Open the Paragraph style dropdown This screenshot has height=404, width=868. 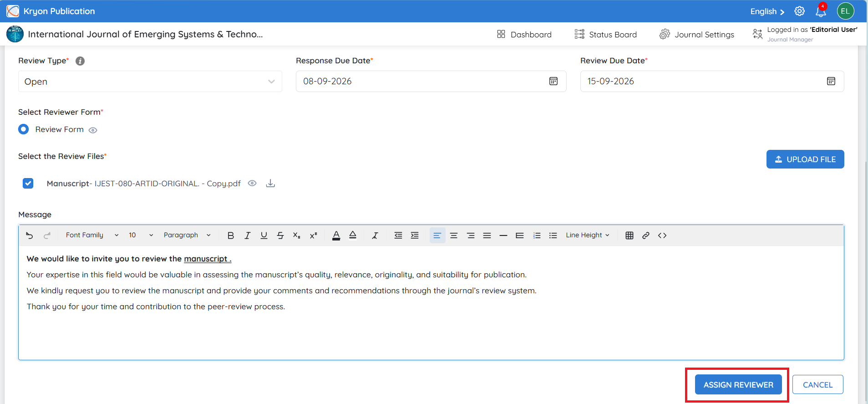[x=187, y=235]
